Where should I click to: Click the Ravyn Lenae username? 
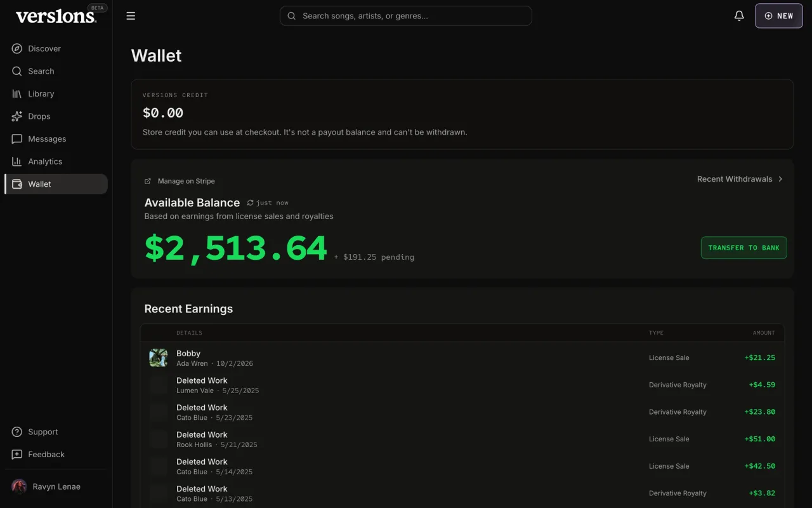coord(57,486)
